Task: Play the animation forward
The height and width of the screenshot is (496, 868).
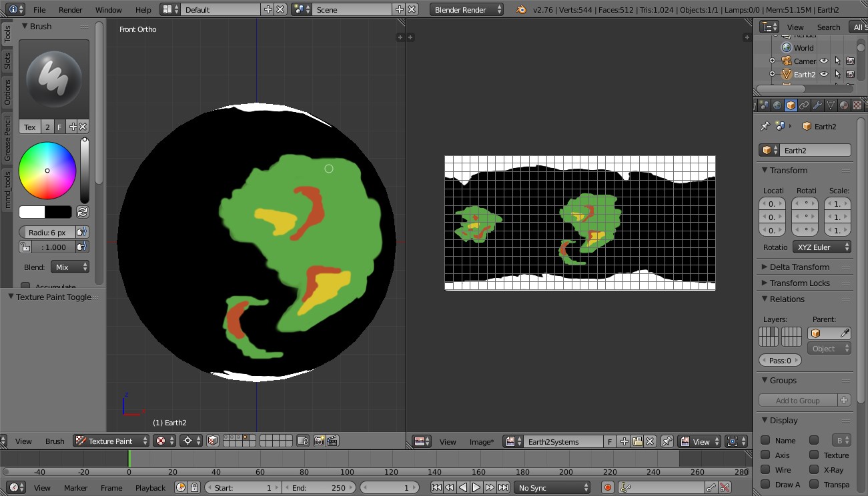Action: (476, 487)
